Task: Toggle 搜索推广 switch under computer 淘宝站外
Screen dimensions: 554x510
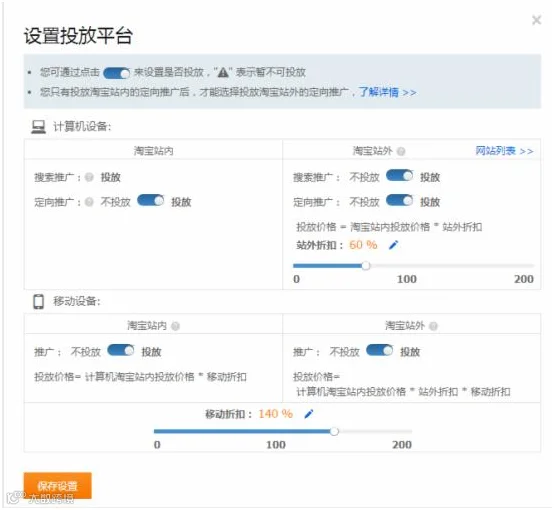Action: 400,176
